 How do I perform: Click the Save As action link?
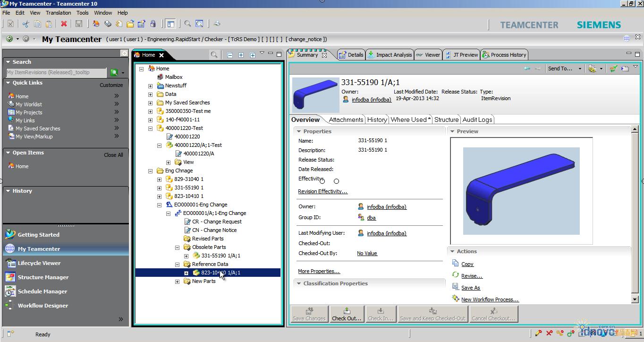470,288
